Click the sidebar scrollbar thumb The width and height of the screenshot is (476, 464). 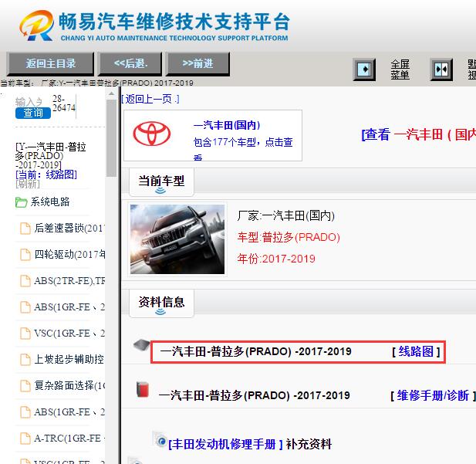tap(111, 138)
